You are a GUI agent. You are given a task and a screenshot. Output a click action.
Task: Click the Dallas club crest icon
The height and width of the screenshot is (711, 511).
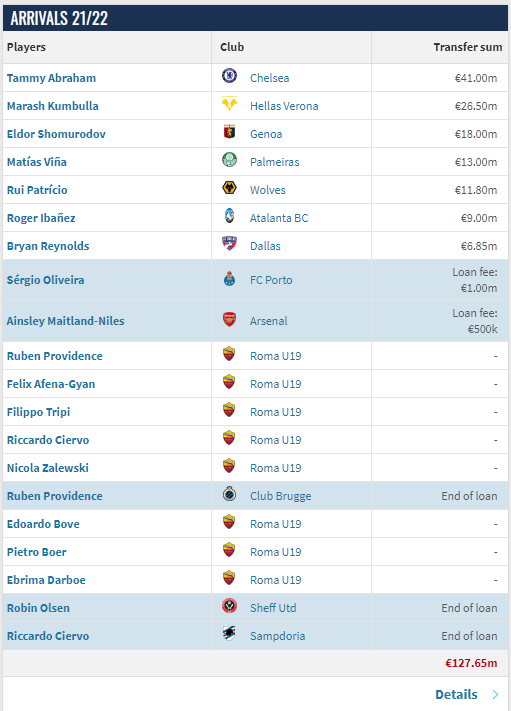[229, 243]
